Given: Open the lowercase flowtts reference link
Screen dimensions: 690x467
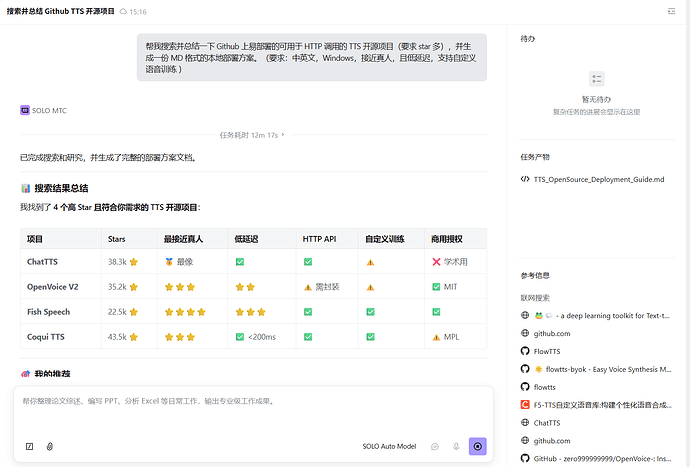Looking at the screenshot, I should click(544, 387).
